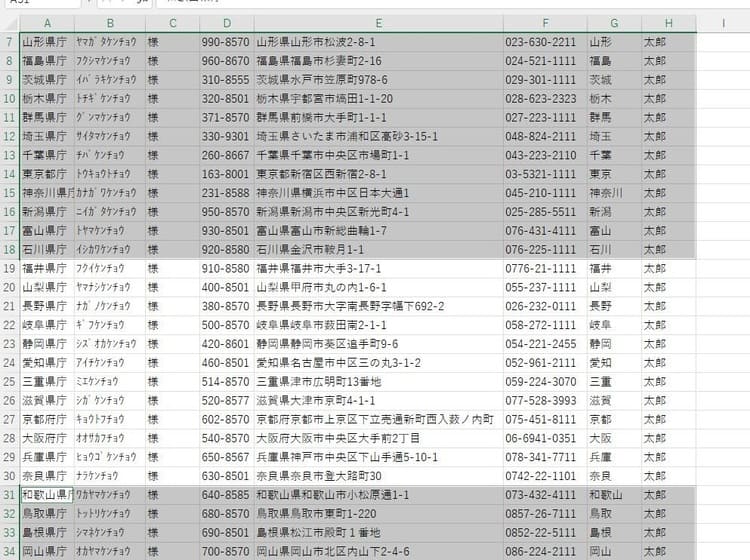Click postal code 640-8585
The width and height of the screenshot is (750, 560).
(227, 495)
